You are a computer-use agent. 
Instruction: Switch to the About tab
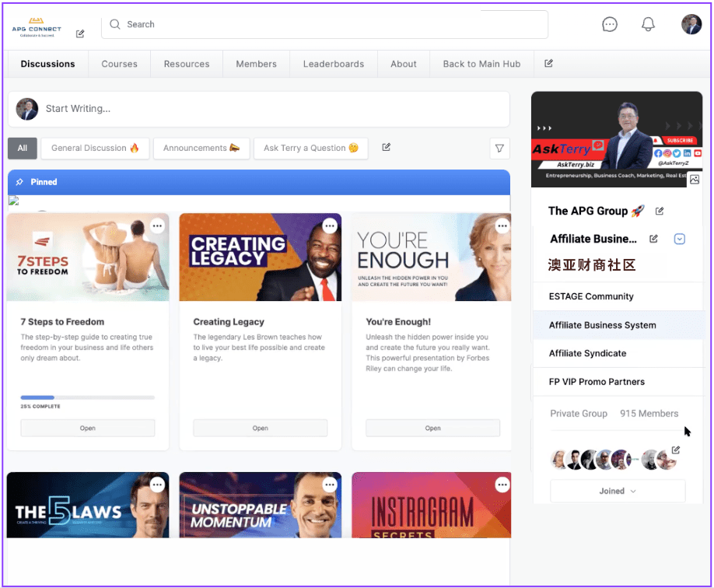point(404,64)
